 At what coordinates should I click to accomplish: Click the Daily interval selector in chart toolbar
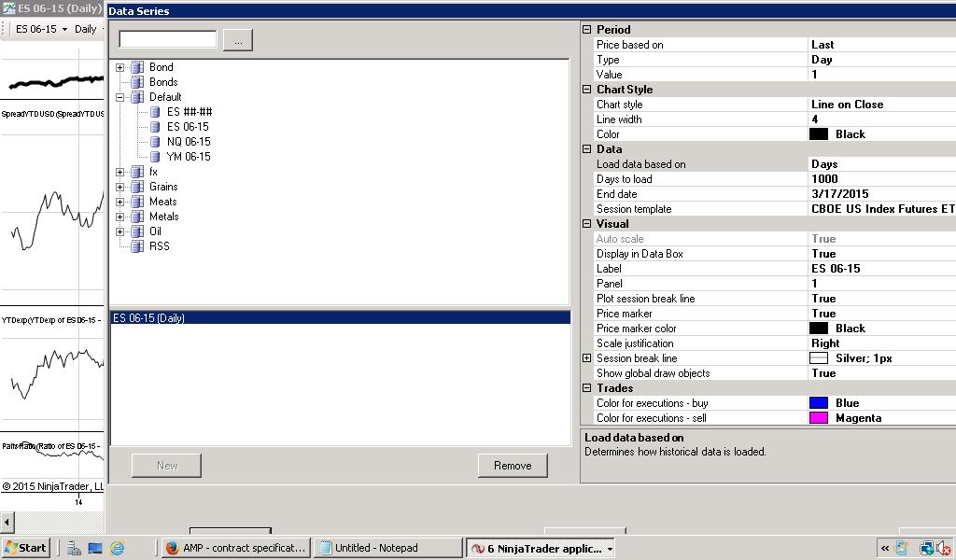(x=85, y=29)
